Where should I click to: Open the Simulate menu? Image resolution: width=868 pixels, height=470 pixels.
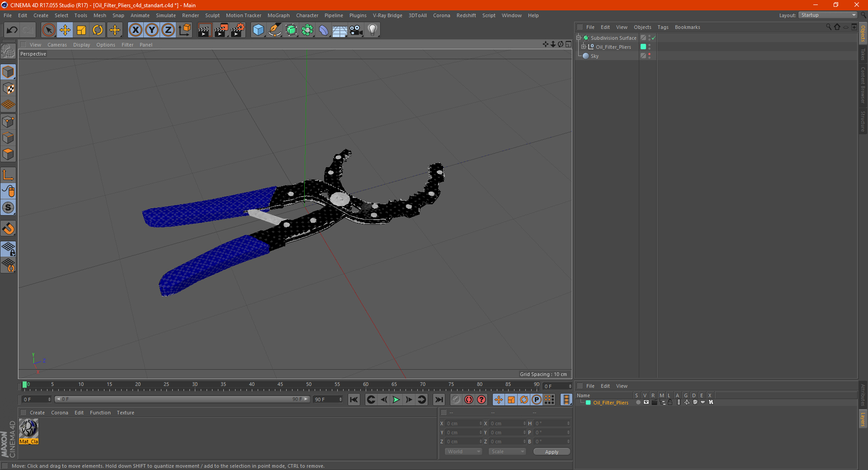[x=166, y=15]
